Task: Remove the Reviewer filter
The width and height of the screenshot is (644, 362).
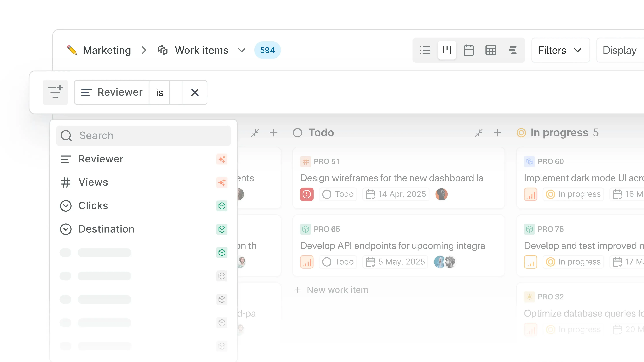Action: pyautogui.click(x=195, y=92)
